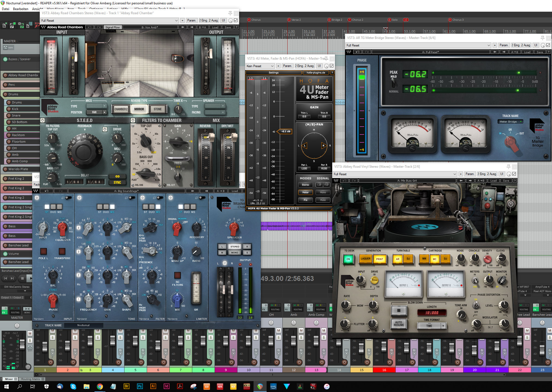Open the TIME format dropdown in Vinyl plugin

click(x=431, y=326)
